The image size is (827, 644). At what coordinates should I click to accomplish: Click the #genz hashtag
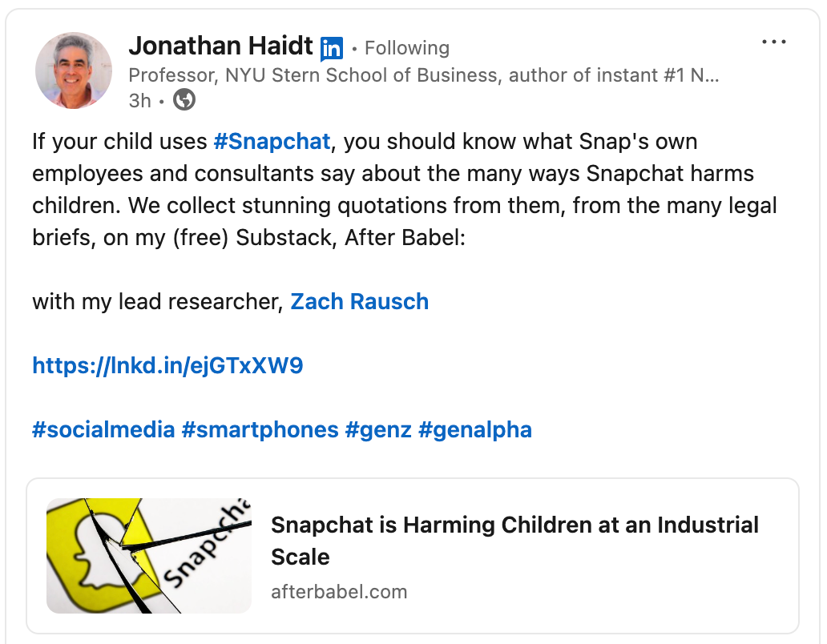(378, 429)
